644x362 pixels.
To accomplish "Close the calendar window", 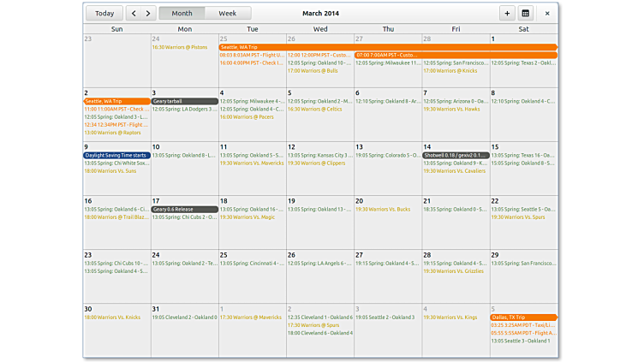I will click(547, 14).
